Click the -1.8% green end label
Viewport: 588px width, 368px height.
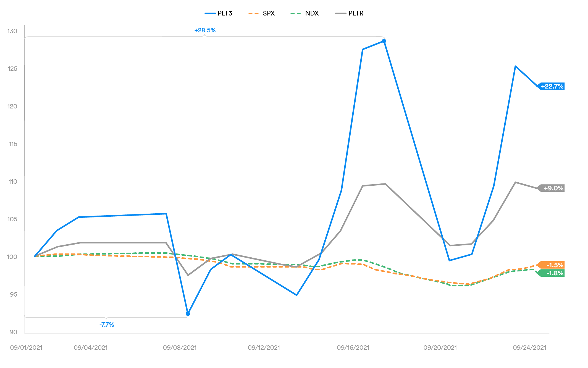click(554, 273)
